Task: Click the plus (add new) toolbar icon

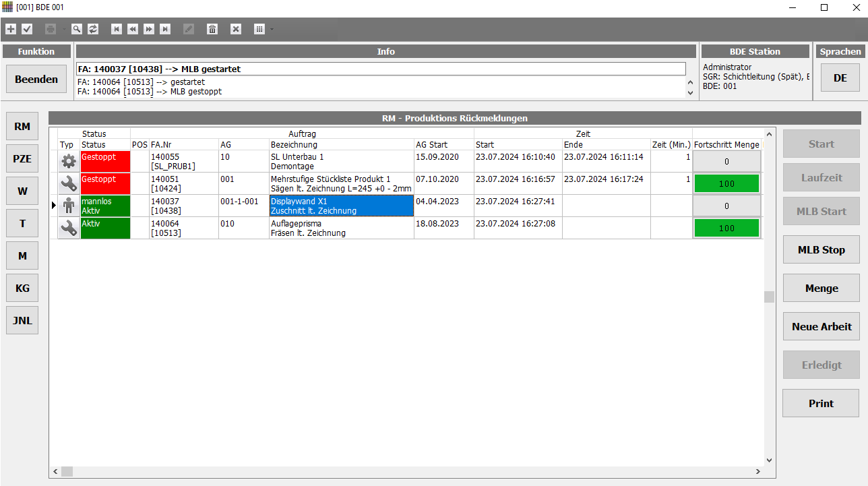Action: pos(11,29)
